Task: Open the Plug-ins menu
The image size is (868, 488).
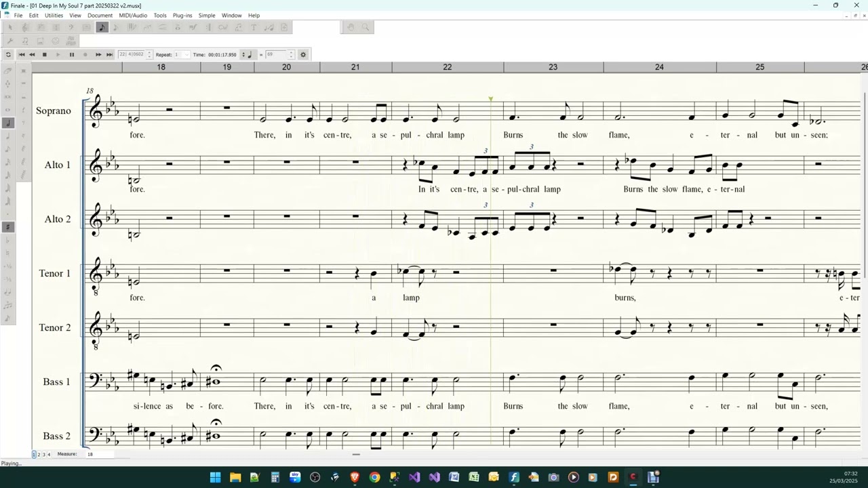Action: [182, 15]
